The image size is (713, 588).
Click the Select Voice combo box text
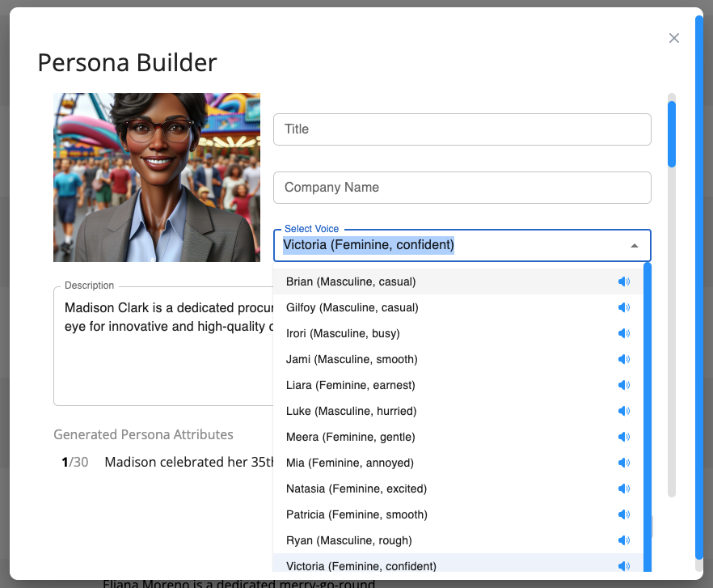(x=369, y=245)
